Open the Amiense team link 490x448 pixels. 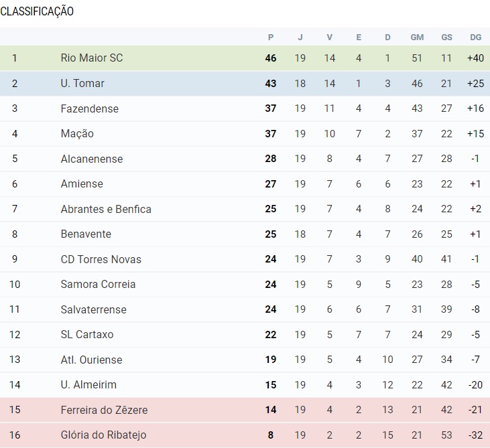tap(82, 184)
